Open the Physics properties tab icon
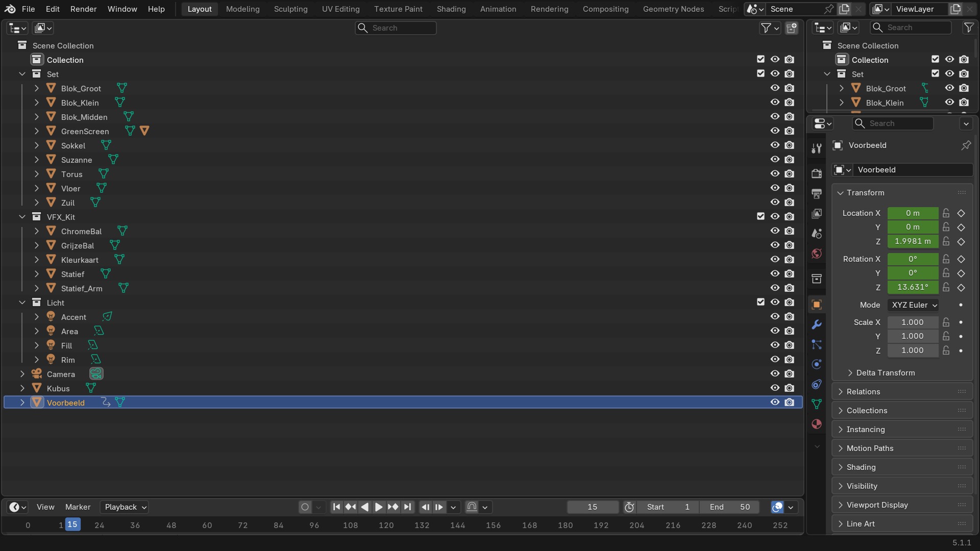This screenshot has height=551, width=980. pyautogui.click(x=817, y=364)
